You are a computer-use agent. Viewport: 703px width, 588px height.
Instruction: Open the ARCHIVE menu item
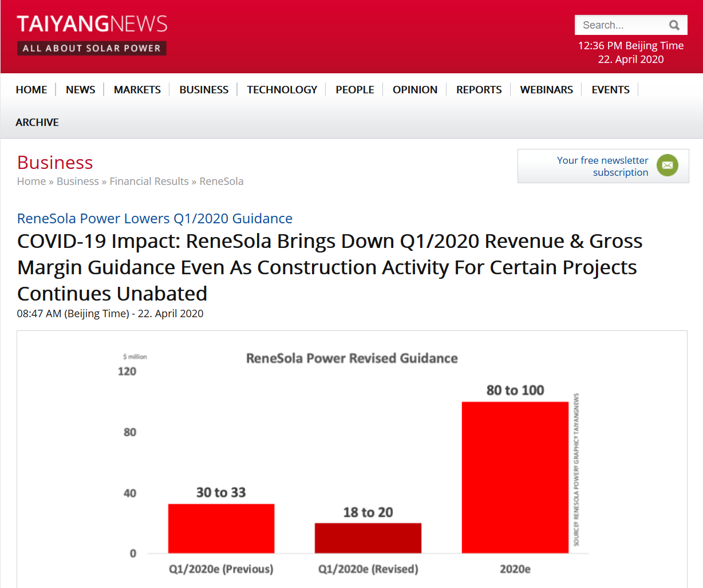click(37, 123)
